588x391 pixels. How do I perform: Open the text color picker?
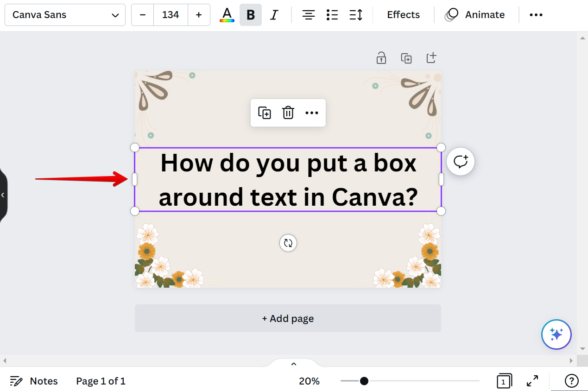pyautogui.click(x=227, y=14)
